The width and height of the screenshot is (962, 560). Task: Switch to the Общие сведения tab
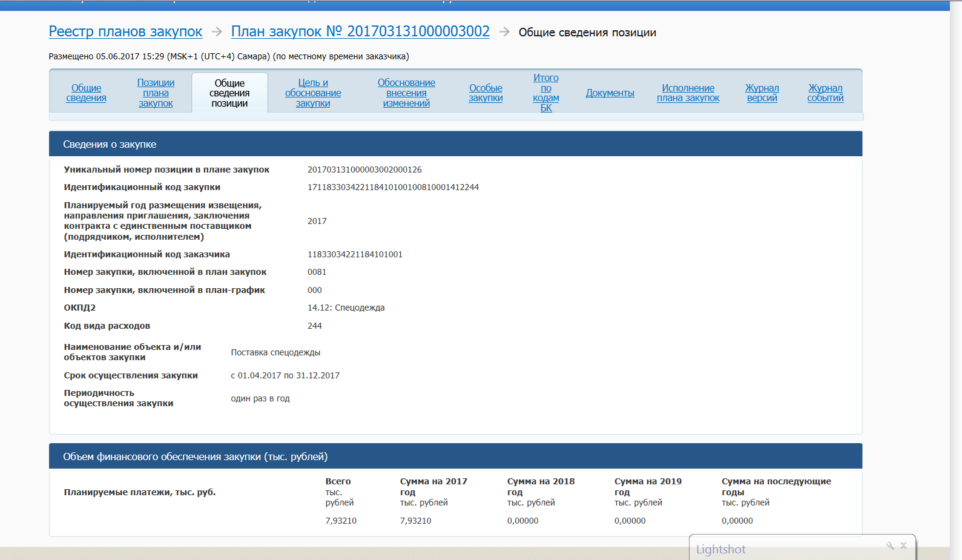coord(86,93)
